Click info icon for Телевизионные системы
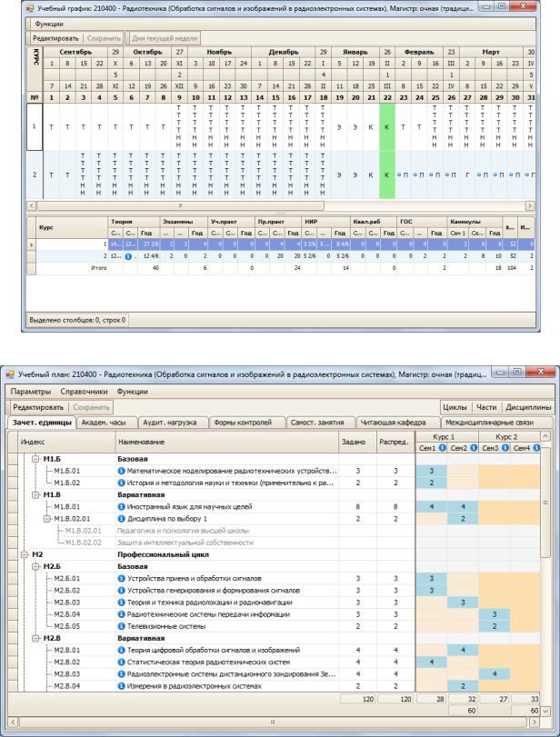 (x=121, y=626)
